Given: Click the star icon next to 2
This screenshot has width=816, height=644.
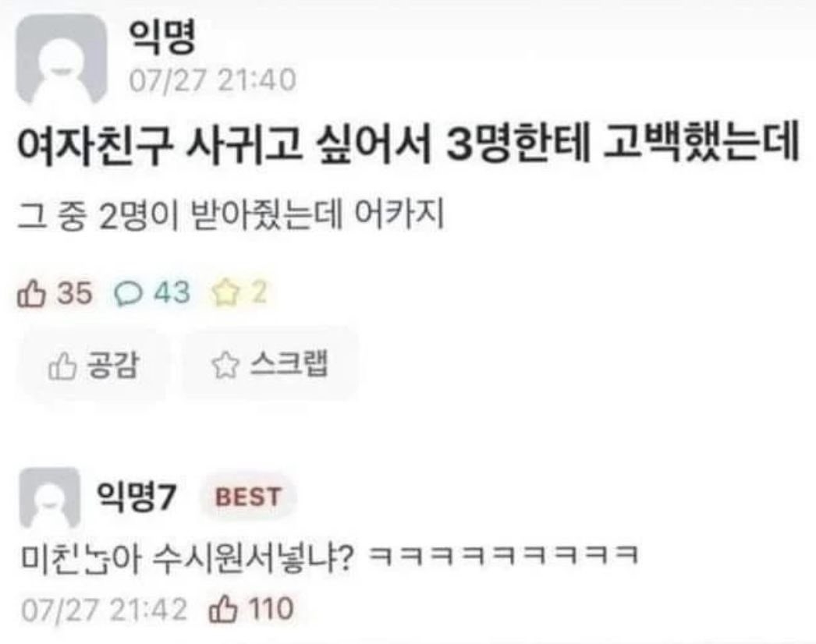Looking at the screenshot, I should point(225,293).
